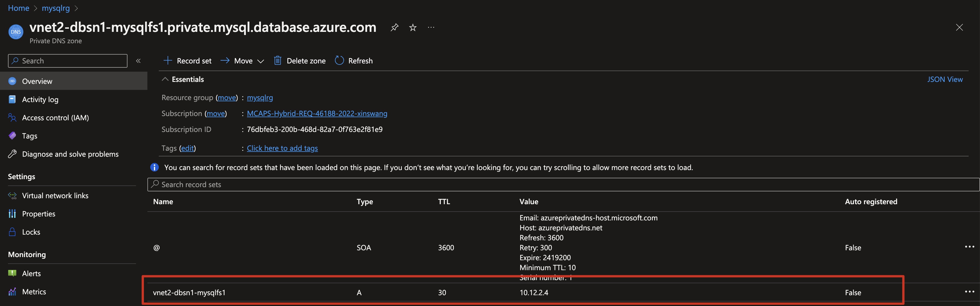Sort by the Value column header
This screenshot has width=980, height=306.
[x=529, y=201]
